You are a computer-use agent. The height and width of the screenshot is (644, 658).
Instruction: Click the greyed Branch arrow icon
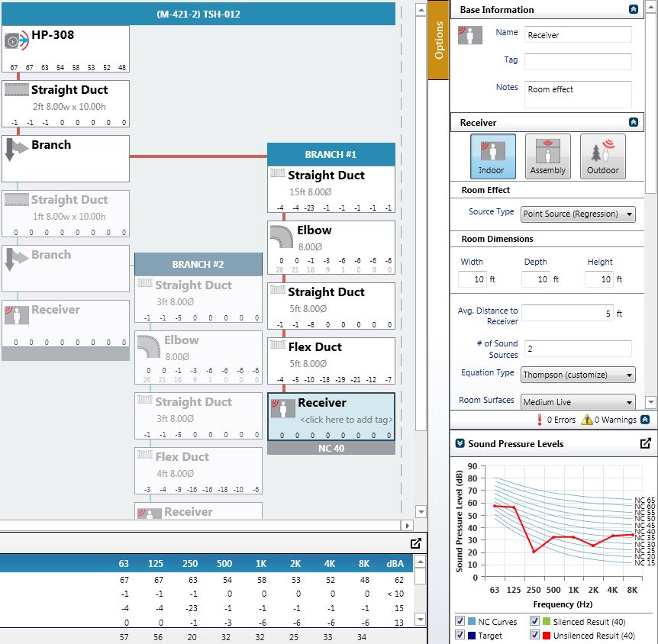click(17, 259)
